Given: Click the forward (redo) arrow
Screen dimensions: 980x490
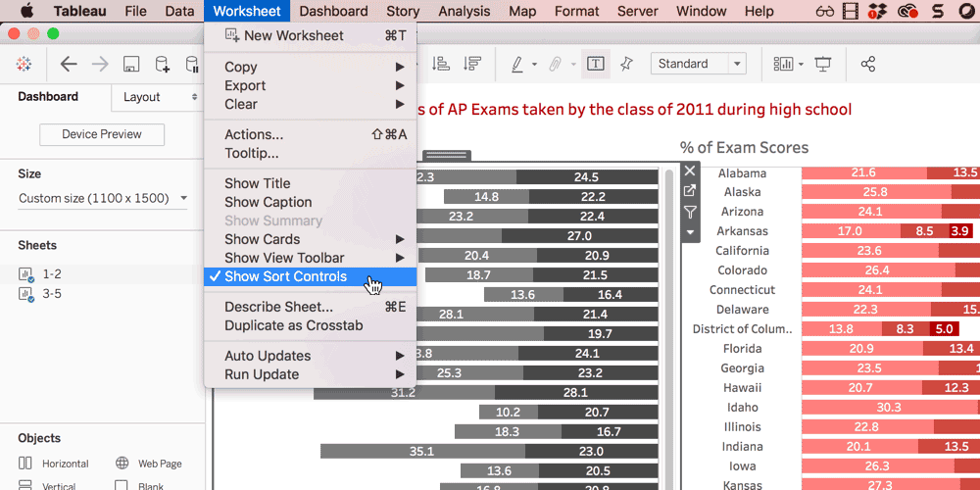Looking at the screenshot, I should 100,64.
